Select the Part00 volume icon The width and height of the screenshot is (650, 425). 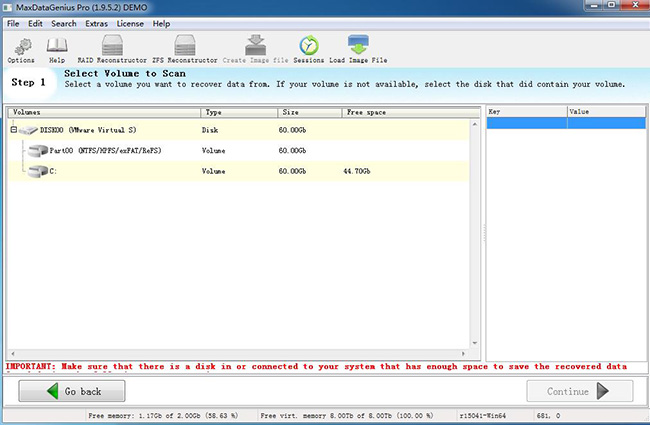[38, 151]
